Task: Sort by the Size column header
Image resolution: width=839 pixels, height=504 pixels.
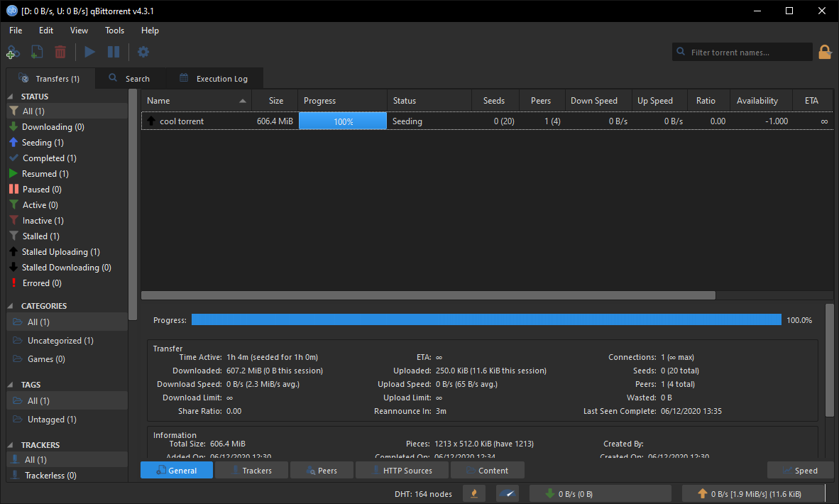Action: [275, 101]
